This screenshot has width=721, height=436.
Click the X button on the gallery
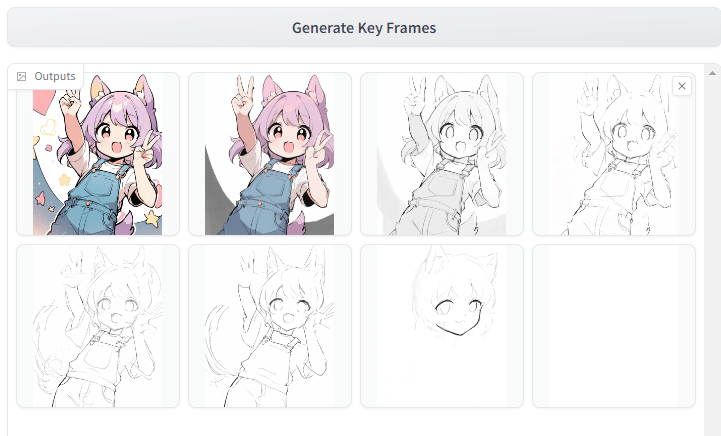(x=682, y=86)
